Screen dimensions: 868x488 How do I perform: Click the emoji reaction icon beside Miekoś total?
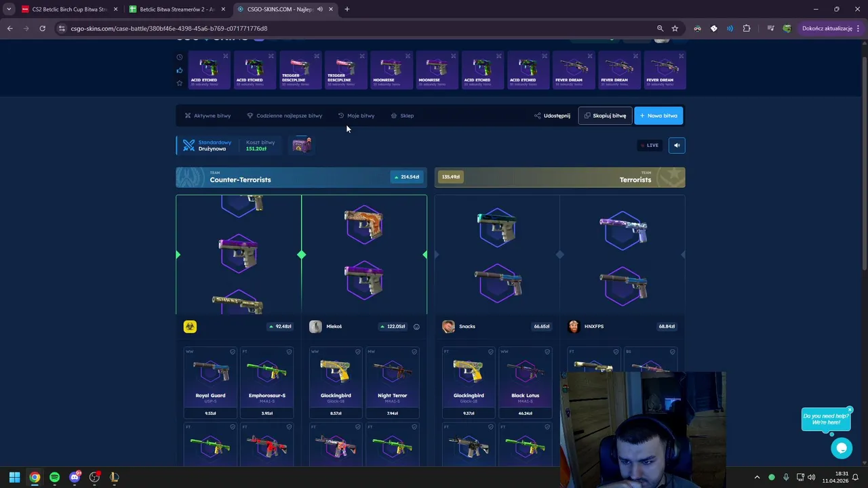pos(416,327)
